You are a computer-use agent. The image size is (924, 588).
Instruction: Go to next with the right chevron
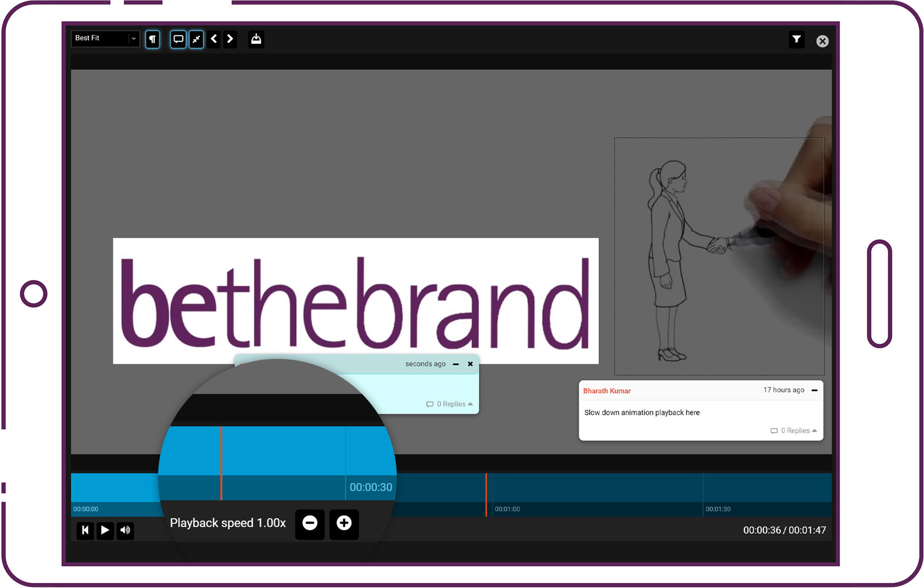coord(230,39)
